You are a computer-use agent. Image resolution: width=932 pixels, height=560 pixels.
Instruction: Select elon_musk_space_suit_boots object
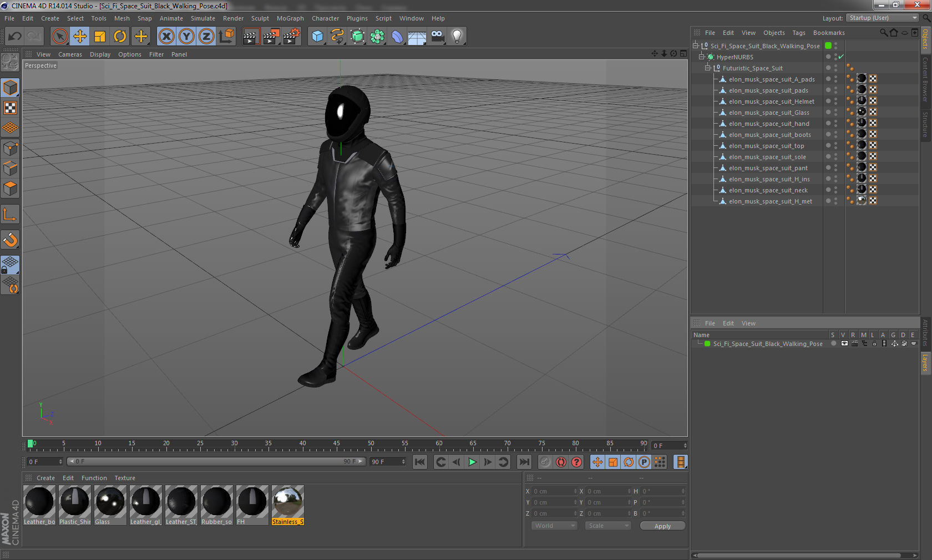point(769,135)
